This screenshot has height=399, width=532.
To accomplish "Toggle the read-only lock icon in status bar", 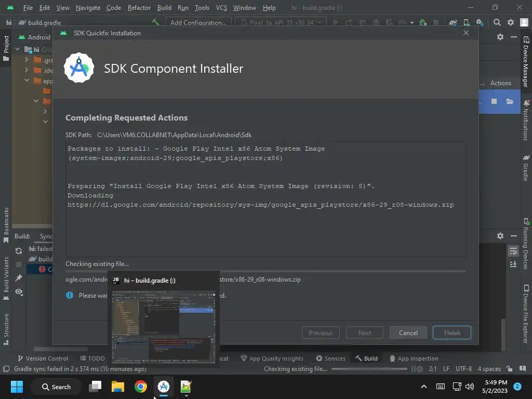I will [509, 369].
